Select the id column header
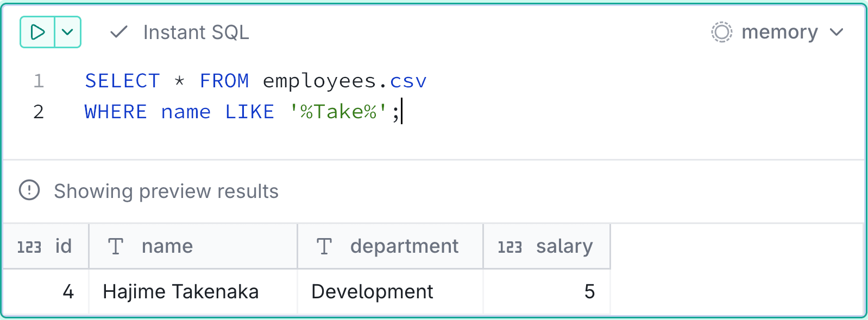Viewport: 868px width, 320px height. point(46,246)
